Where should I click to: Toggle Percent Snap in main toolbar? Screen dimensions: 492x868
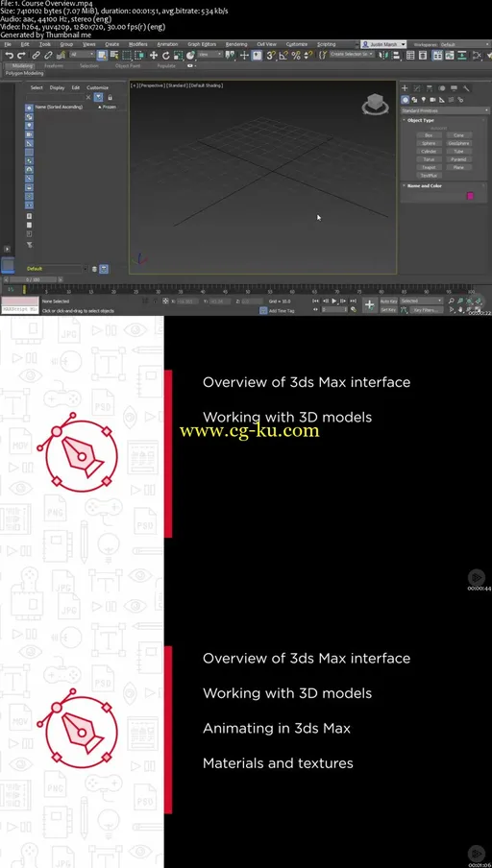295,55
